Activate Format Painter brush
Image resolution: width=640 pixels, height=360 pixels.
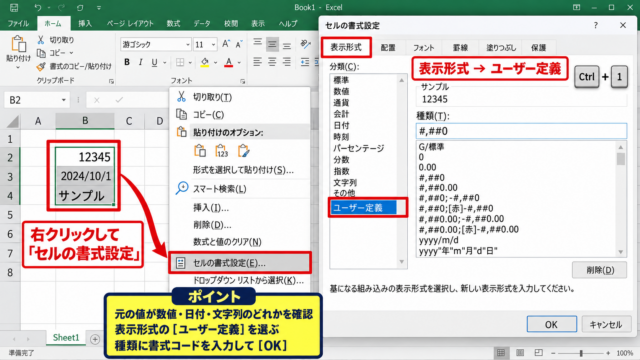click(41, 66)
